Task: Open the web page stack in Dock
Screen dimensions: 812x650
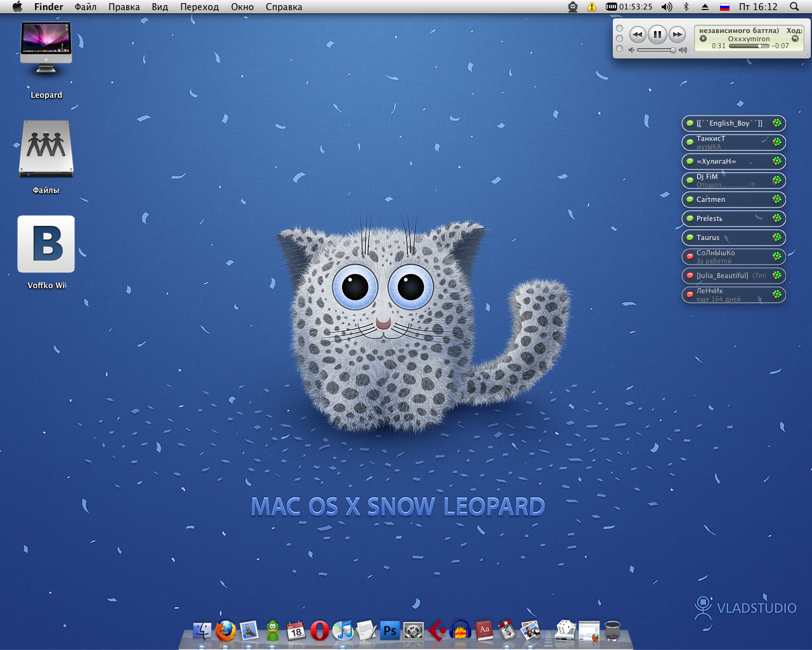Action: [589, 630]
